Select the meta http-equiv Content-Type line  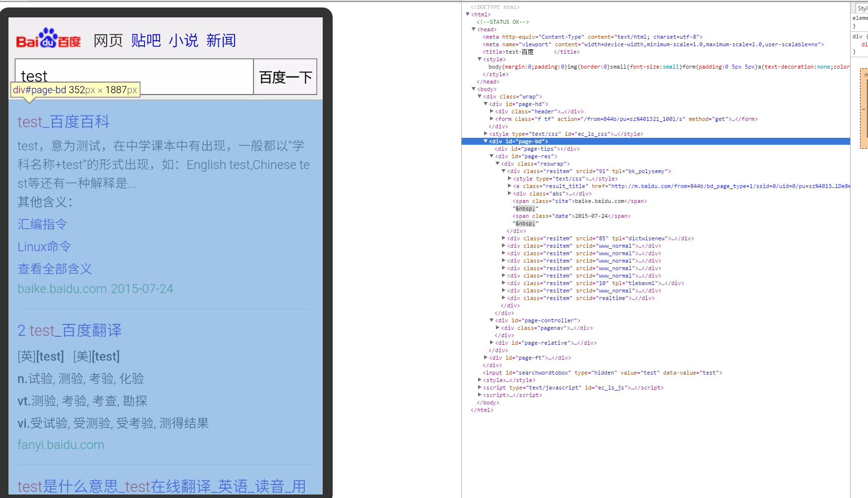click(x=593, y=37)
